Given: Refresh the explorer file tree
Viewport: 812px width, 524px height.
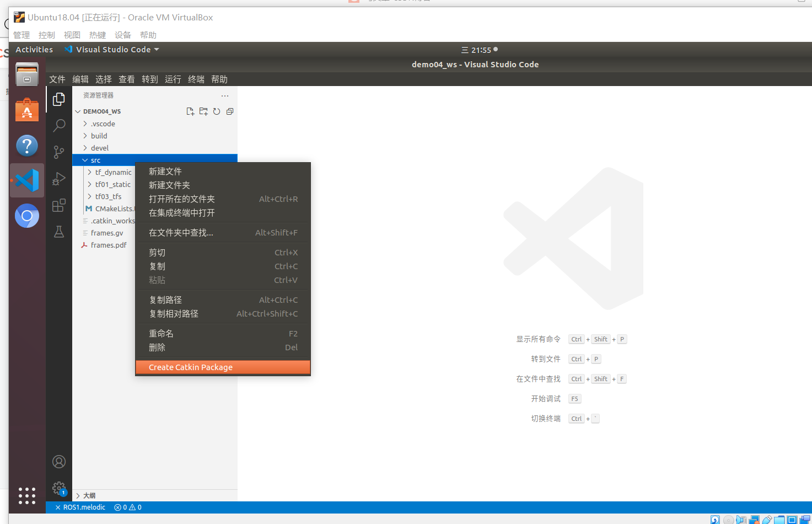Looking at the screenshot, I should coord(217,111).
